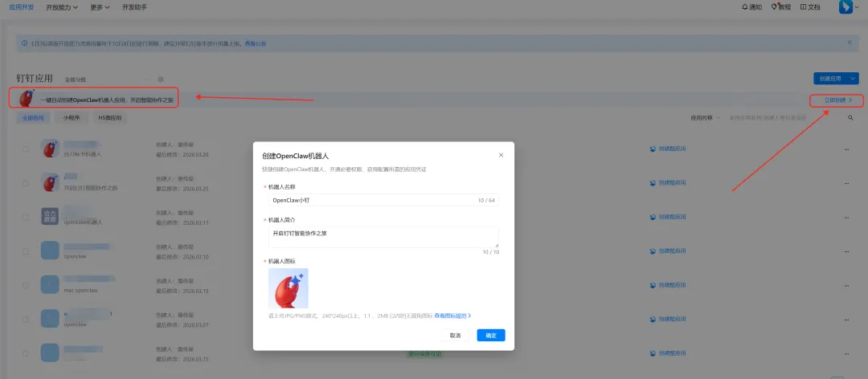Select checkbox for row modified 2026.03.25
868x379 pixels.
(26, 183)
